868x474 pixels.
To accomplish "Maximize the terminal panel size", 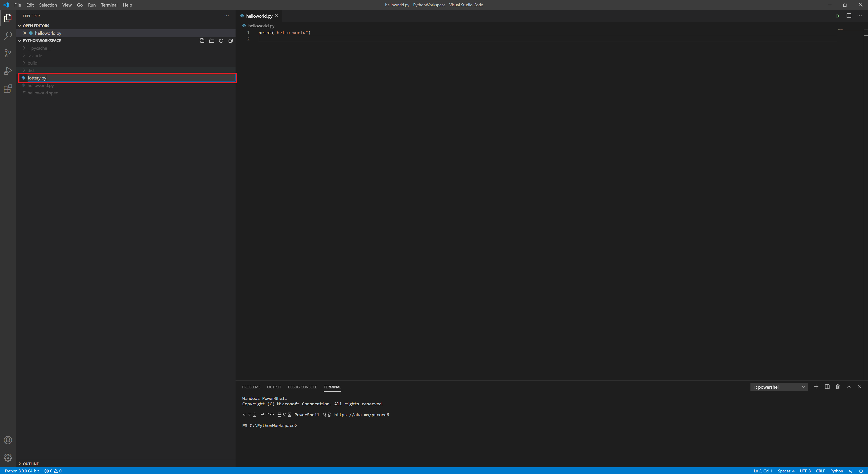I will 849,387.
